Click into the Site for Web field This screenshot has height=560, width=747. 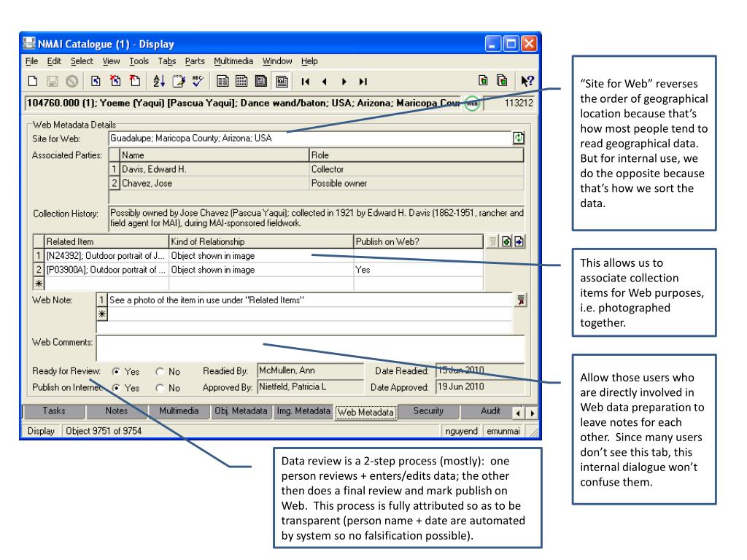(310, 138)
